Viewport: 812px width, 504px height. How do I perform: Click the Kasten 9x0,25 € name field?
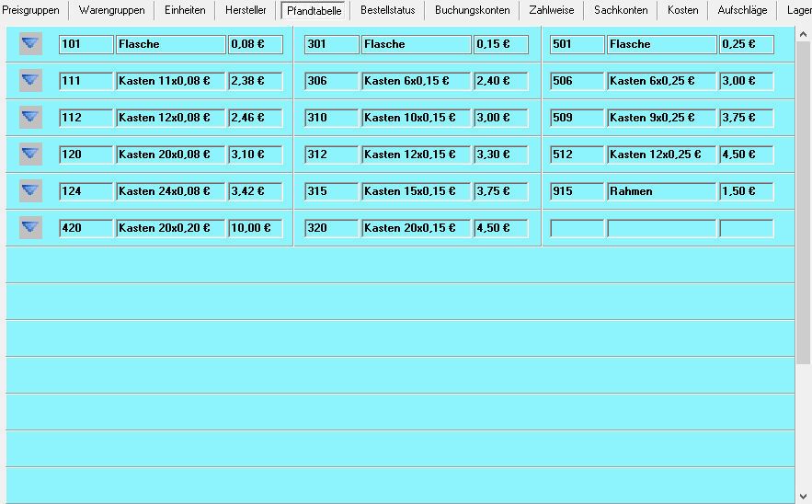point(662,118)
